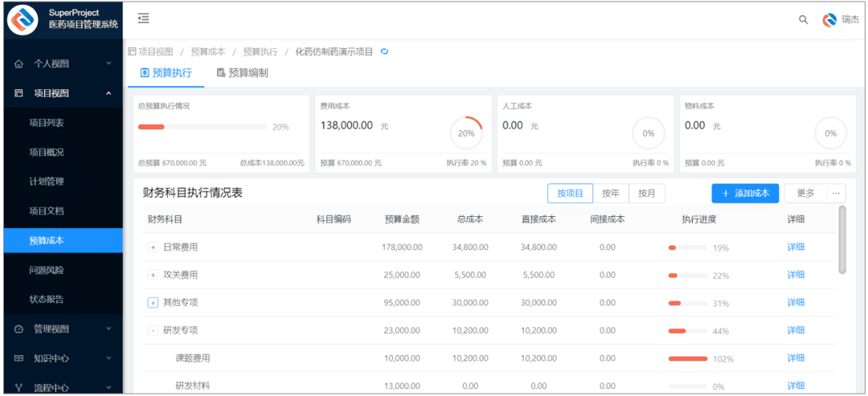Image resolution: width=868 pixels, height=396 pixels.
Task: Open 项目文档 in the sidebar
Action: point(47,211)
